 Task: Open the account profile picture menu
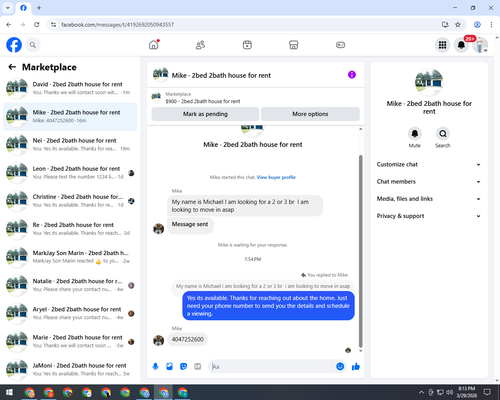tap(480, 45)
